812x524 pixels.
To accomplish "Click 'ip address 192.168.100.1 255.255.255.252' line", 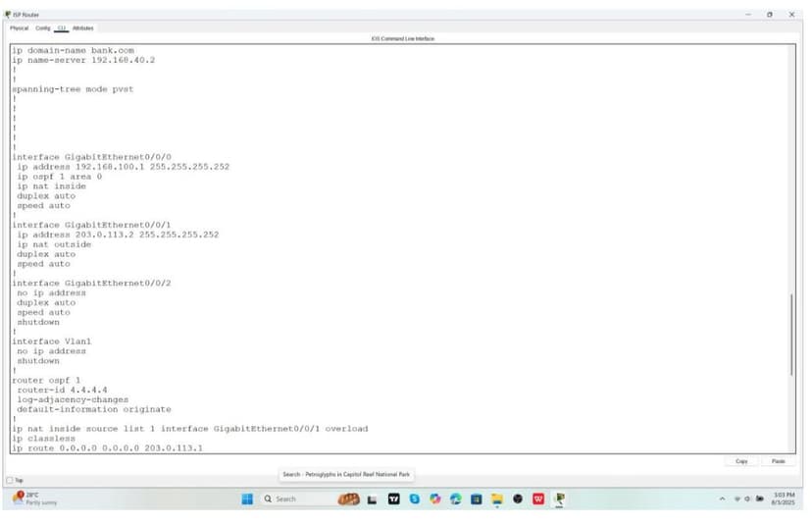I will [124, 167].
